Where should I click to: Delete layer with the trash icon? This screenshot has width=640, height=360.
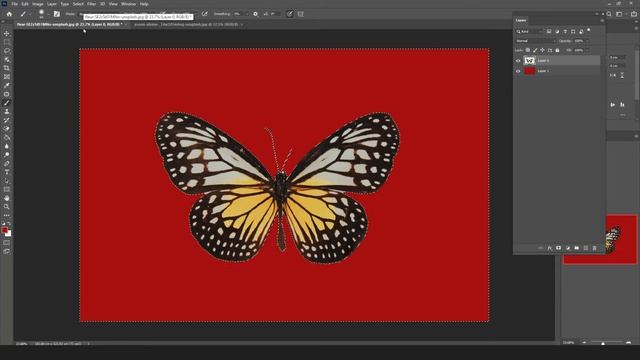coord(594,248)
